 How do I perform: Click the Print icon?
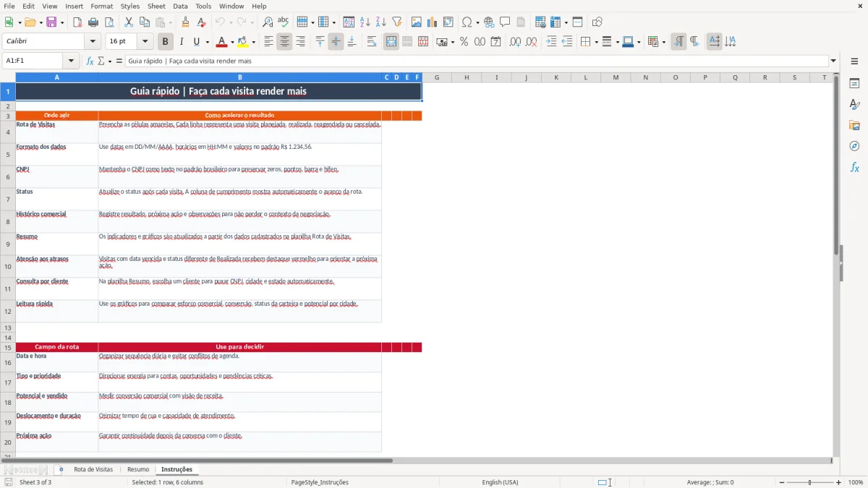[x=93, y=22]
